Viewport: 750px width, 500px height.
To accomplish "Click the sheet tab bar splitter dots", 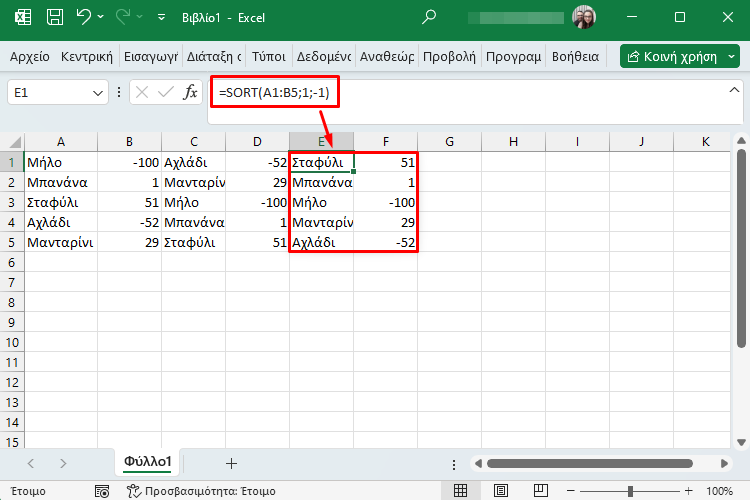I will click(453, 464).
